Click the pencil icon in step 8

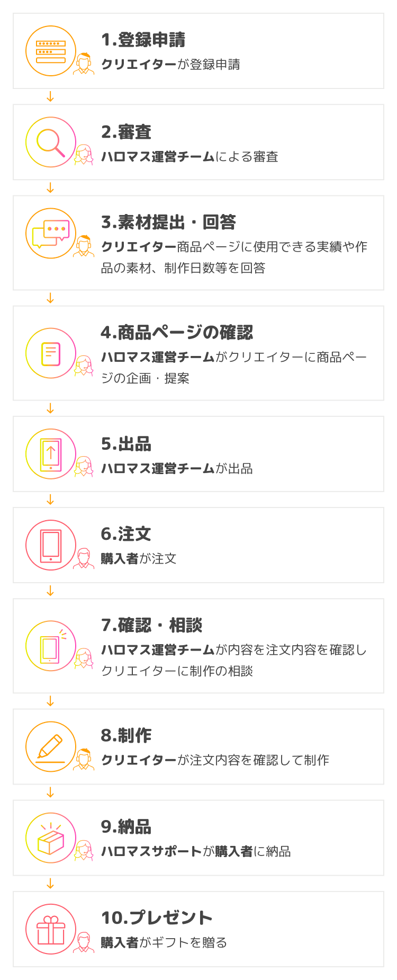tap(51, 747)
